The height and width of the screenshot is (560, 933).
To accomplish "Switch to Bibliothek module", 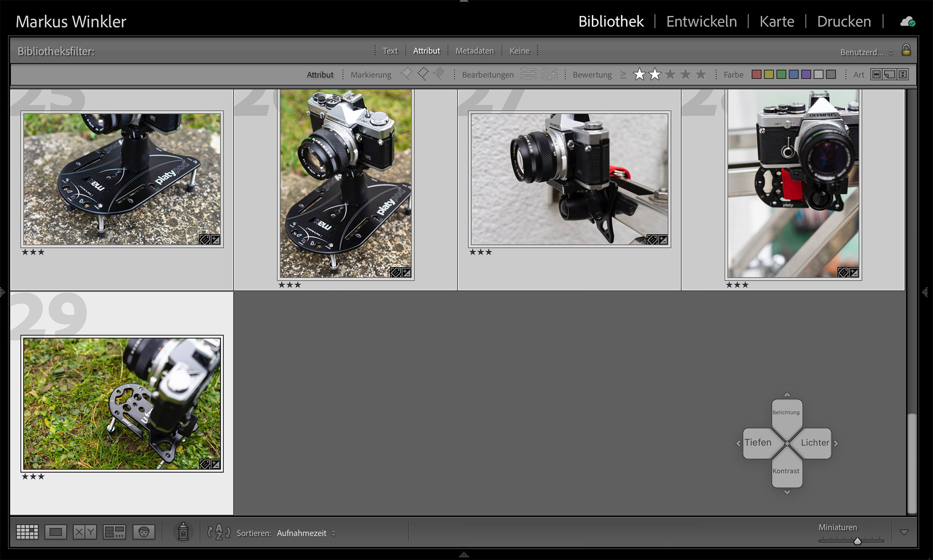I will (611, 21).
